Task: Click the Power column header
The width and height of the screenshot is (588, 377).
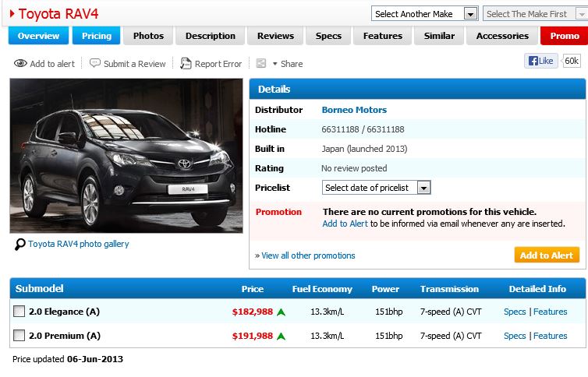Action: pos(385,289)
